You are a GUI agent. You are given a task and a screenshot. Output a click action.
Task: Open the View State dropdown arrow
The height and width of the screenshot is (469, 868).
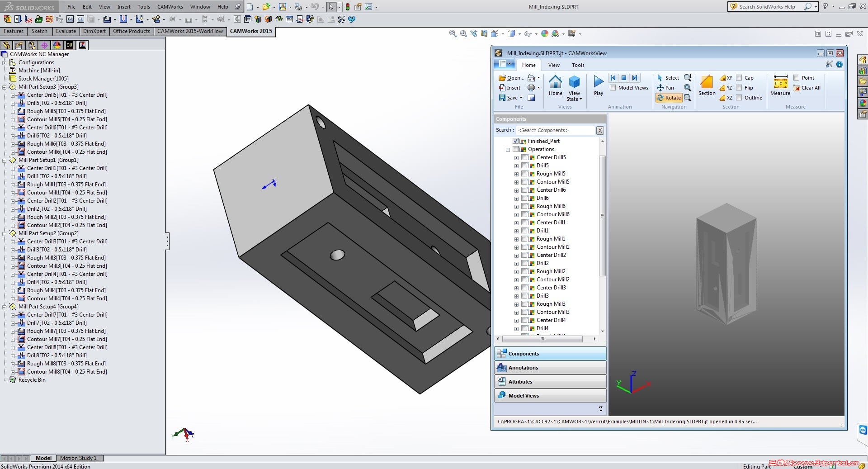(x=580, y=99)
